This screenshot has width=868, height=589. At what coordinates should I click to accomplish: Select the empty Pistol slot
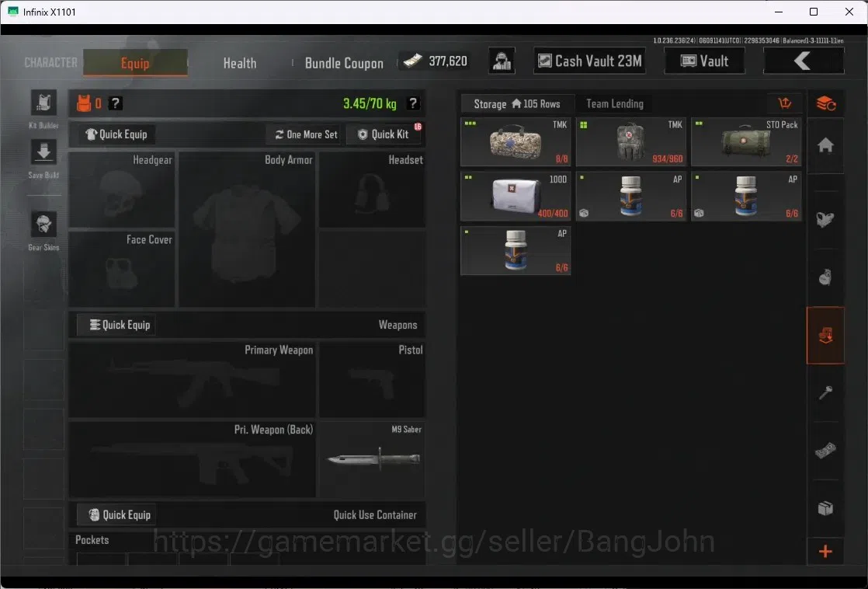point(372,379)
